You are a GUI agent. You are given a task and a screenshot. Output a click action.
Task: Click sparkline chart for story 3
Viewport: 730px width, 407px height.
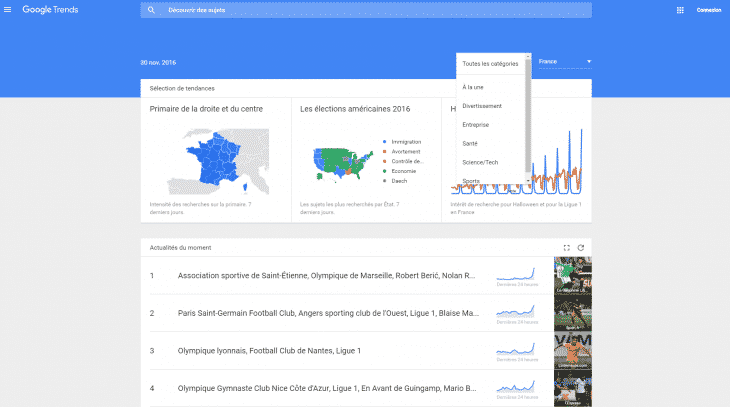coord(516,349)
